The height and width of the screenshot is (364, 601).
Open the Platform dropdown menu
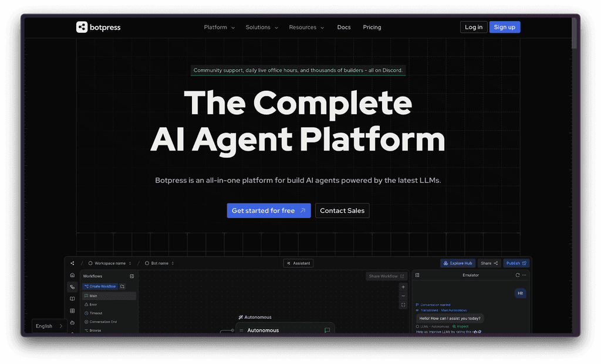[x=219, y=27]
